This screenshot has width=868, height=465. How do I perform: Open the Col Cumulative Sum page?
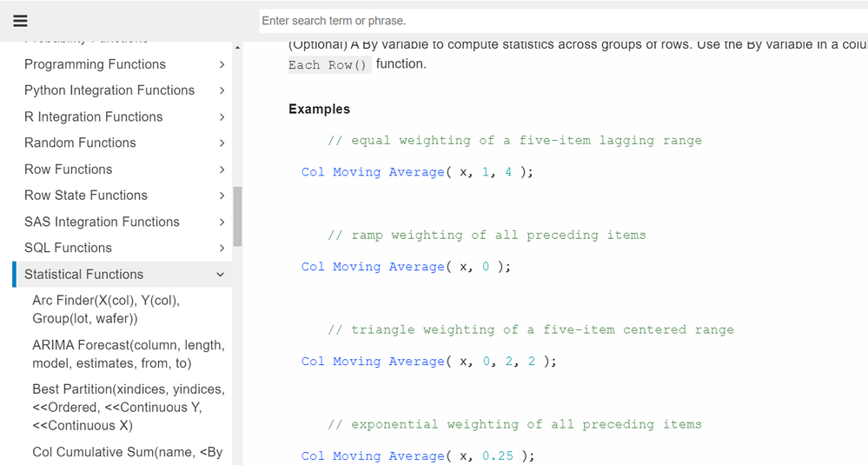(127, 451)
